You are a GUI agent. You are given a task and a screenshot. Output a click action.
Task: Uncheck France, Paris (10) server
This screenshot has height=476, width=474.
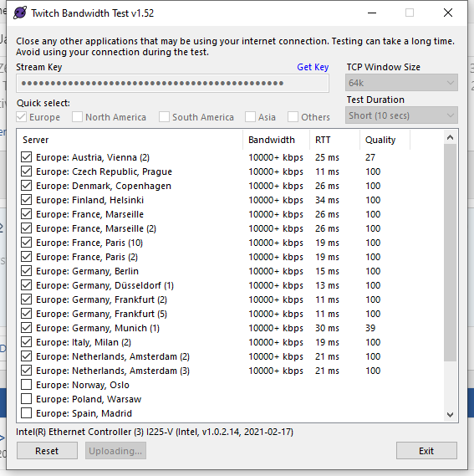click(x=27, y=243)
